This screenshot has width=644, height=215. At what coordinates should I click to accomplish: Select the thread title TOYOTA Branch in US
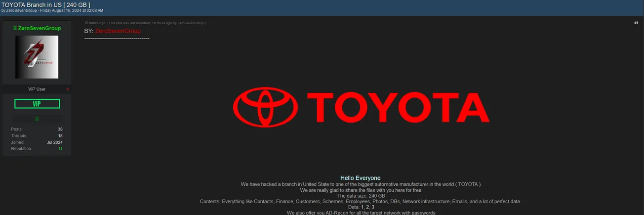(x=45, y=4)
